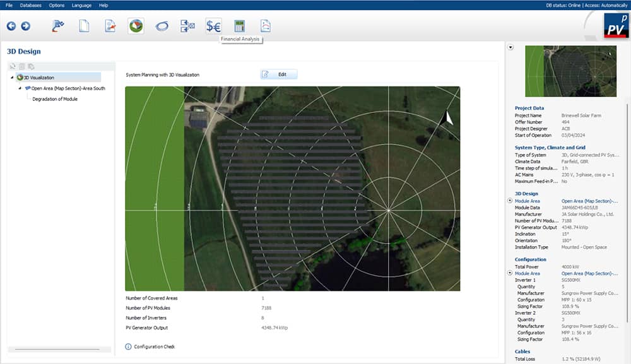Collapse the Open Area (Map Section) tree node
This screenshot has height=364, width=631.
click(x=20, y=88)
